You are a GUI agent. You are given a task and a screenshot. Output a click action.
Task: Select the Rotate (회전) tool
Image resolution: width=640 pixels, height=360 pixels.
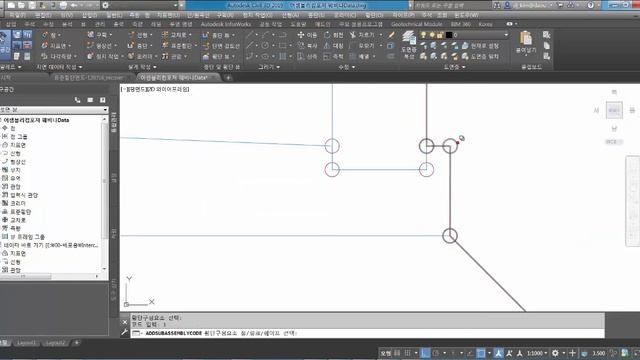(x=333, y=35)
